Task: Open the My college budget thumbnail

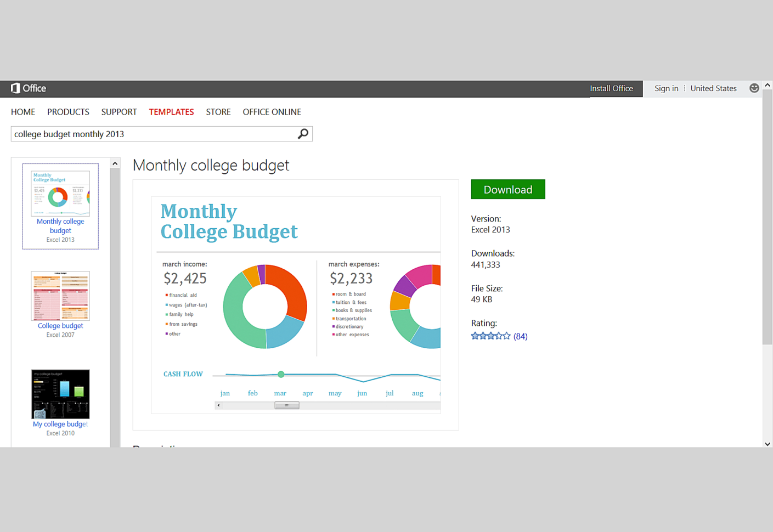Action: click(x=60, y=394)
